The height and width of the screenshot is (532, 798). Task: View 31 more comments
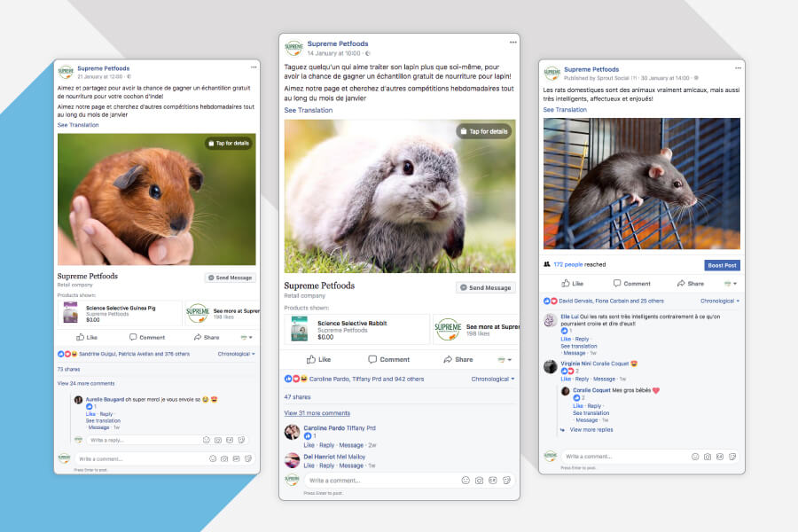pyautogui.click(x=317, y=413)
